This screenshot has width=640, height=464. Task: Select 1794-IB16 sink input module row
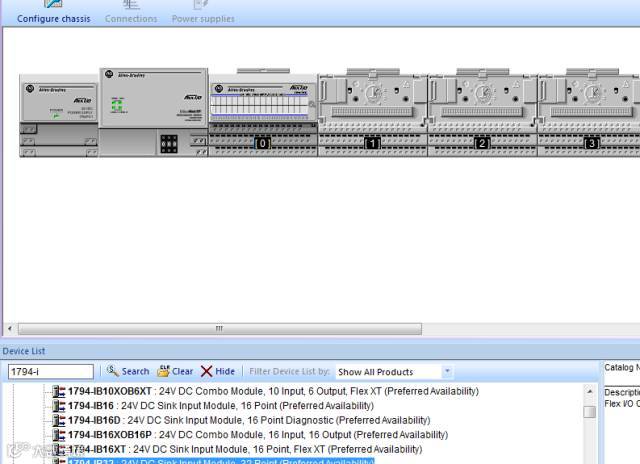tap(221, 406)
